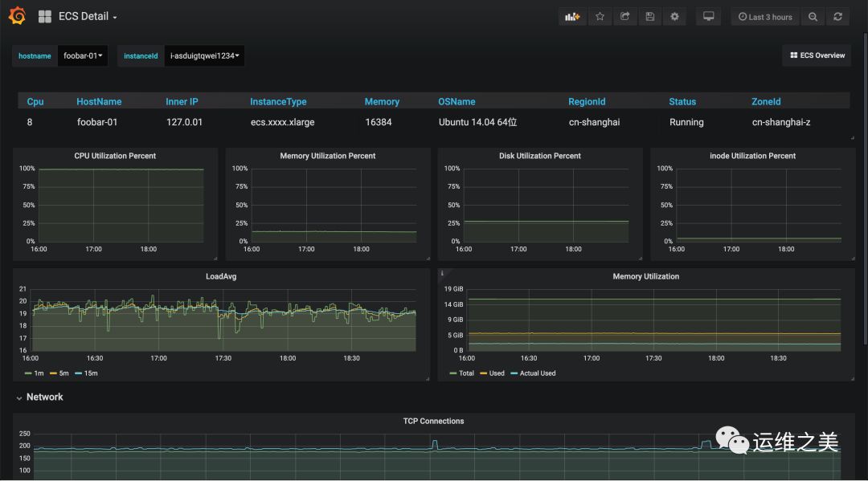868x481 pixels.
Task: Sort table by Memory column
Action: click(x=382, y=102)
